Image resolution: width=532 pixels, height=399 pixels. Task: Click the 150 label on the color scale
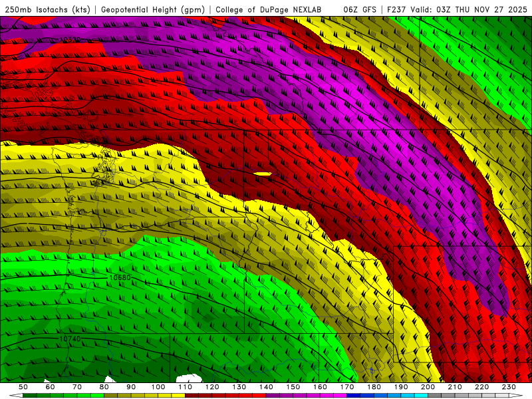click(293, 387)
